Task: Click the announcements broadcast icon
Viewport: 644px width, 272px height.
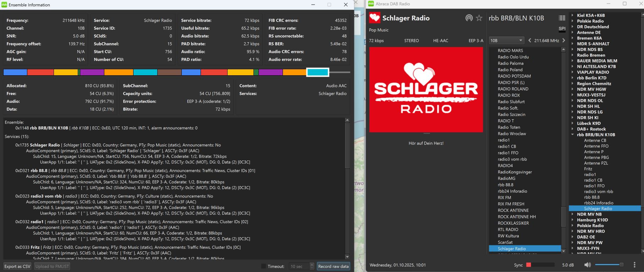Action: coord(469,18)
